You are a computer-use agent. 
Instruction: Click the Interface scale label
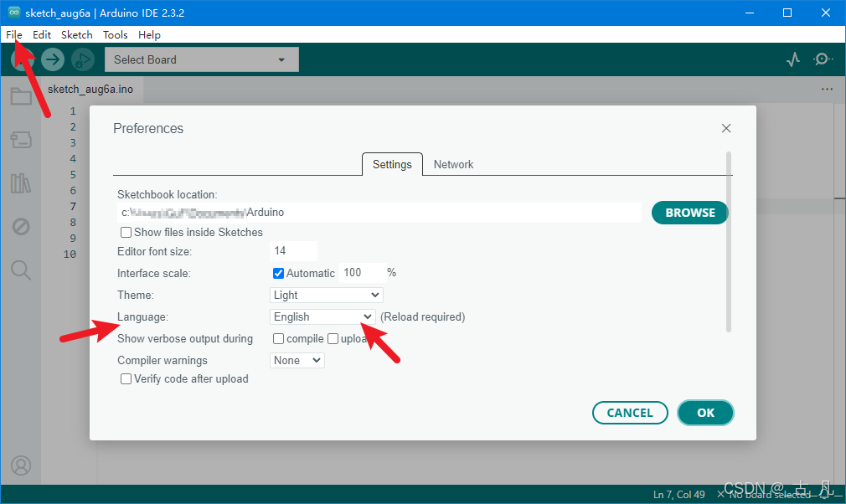coord(154,273)
